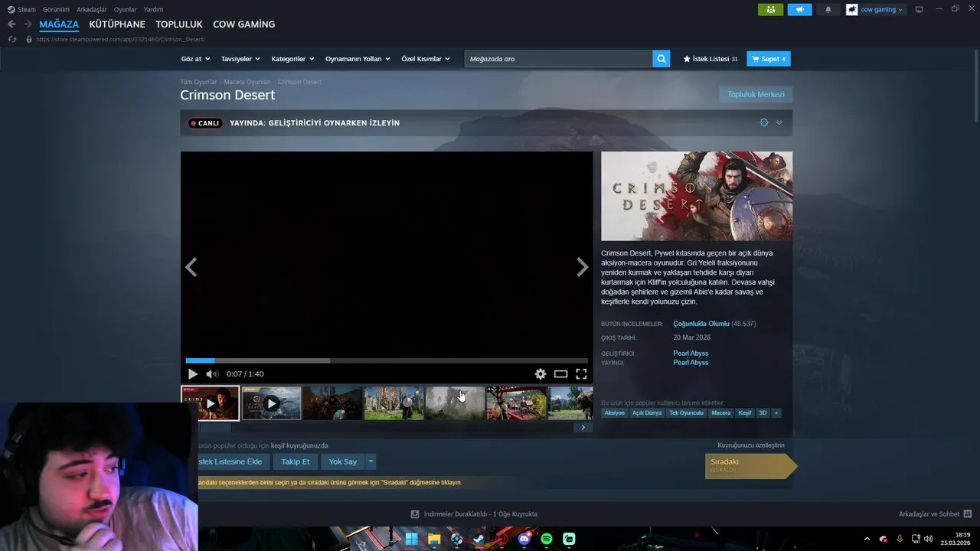Open the volume tray icon

tap(929, 539)
